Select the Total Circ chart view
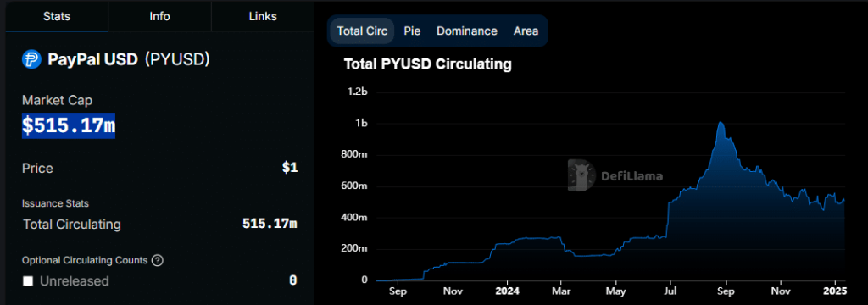Screen dimensions: 868x305 (362, 31)
